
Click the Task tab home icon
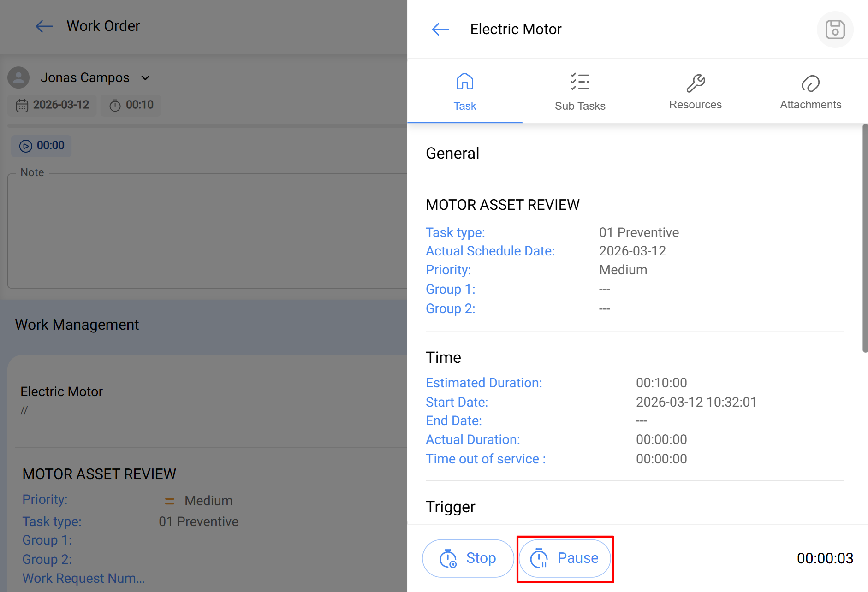click(464, 82)
